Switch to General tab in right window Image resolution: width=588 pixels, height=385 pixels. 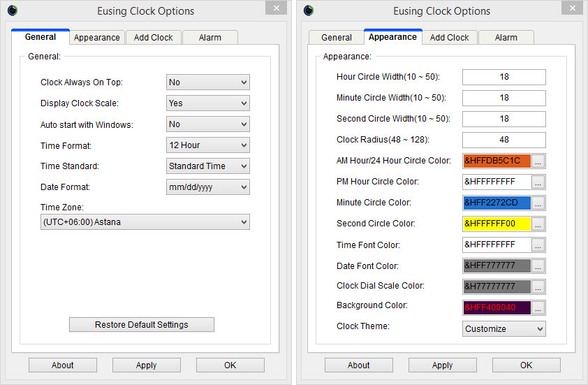tap(337, 38)
